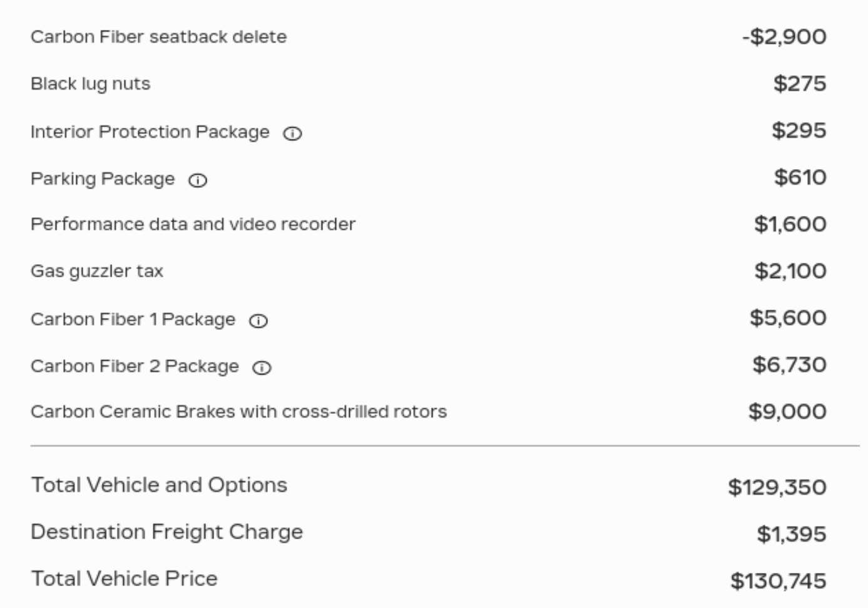Image resolution: width=868 pixels, height=608 pixels.
Task: Click the Carbon Fiber seatback delete label
Action: (158, 37)
